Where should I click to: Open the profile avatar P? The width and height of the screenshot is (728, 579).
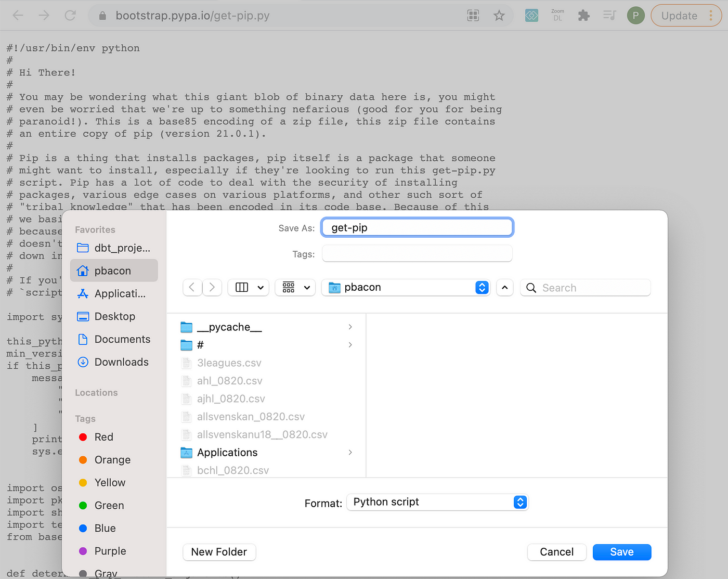coord(635,16)
